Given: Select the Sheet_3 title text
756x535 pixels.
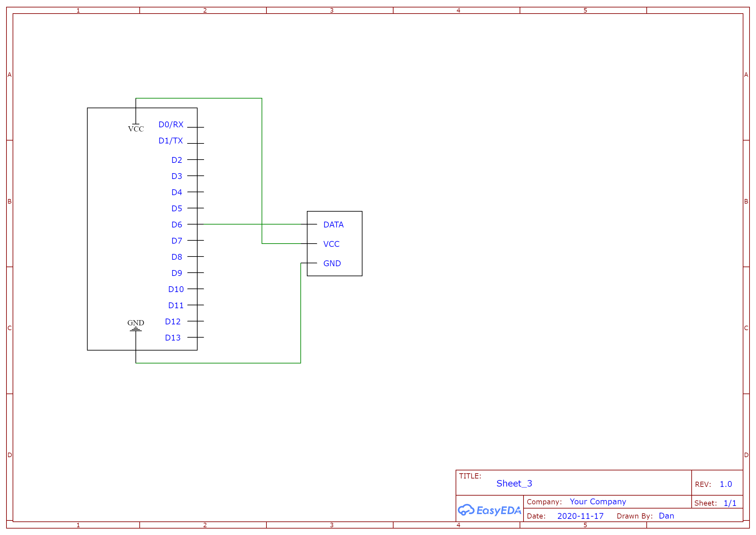Looking at the screenshot, I should [x=514, y=484].
